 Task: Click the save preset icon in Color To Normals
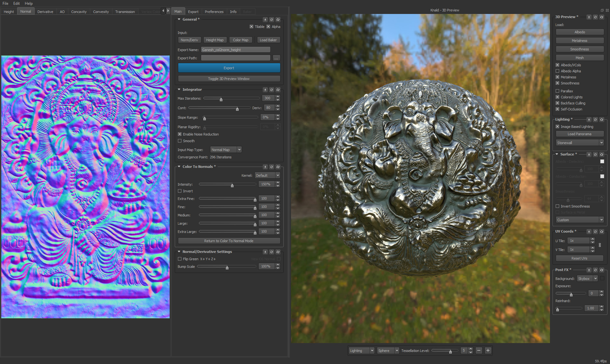pos(265,167)
